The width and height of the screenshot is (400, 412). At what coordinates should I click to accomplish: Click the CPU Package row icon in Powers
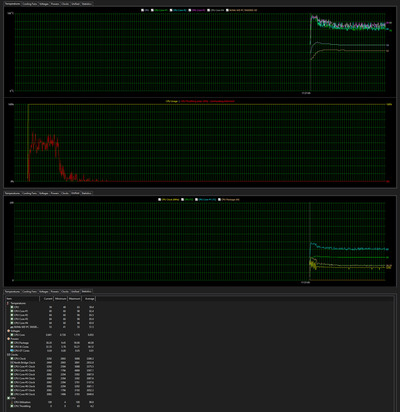click(12, 343)
